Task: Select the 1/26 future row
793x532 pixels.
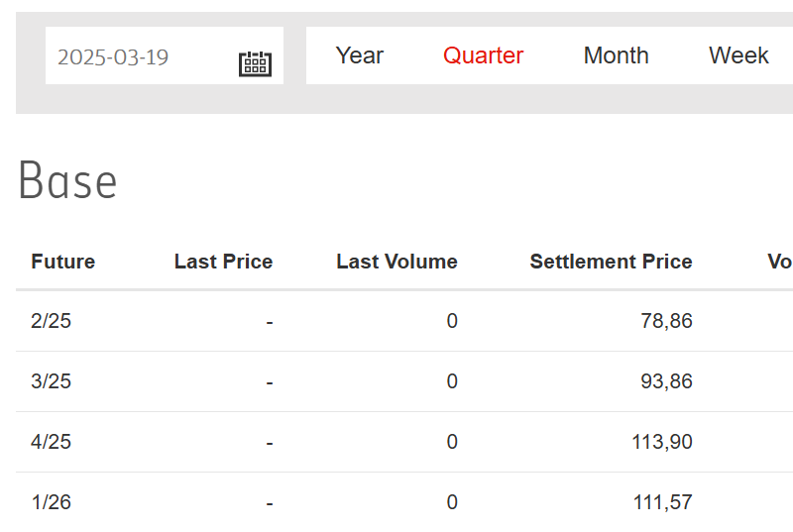Action: click(404, 502)
